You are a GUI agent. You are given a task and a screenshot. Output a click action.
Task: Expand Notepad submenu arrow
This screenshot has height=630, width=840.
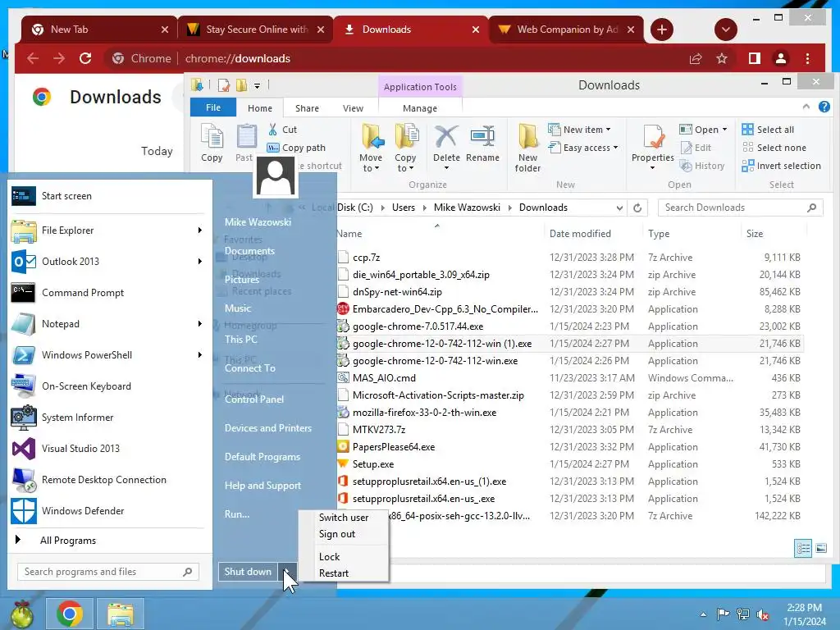pyautogui.click(x=200, y=323)
